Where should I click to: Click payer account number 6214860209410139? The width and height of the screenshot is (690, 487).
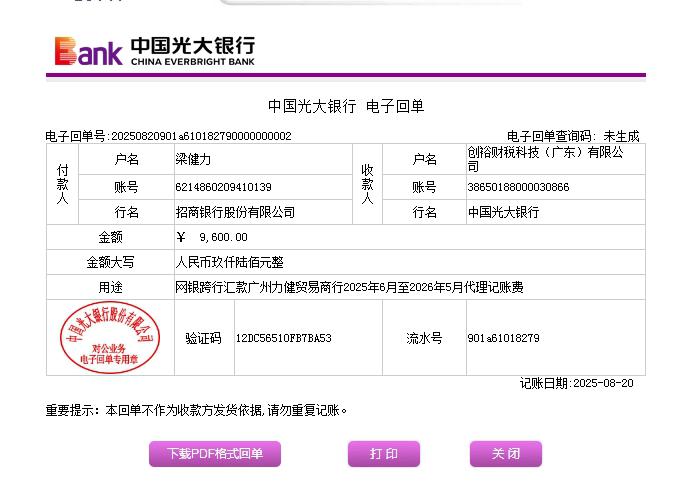[x=223, y=187]
